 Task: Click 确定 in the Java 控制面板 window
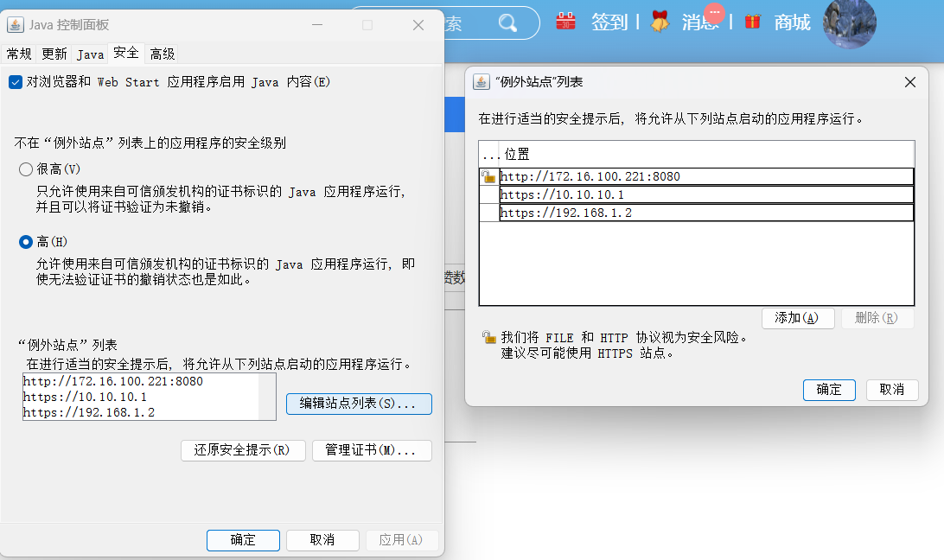point(243,540)
